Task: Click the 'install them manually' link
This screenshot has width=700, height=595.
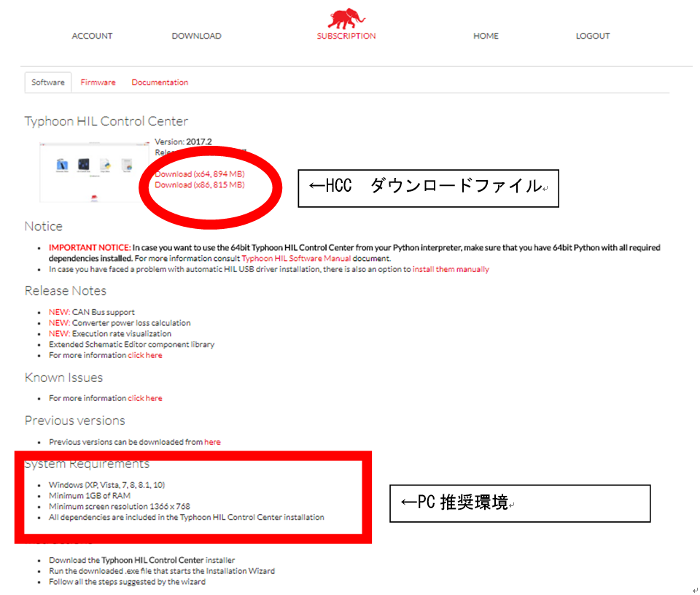Action: [x=451, y=269]
